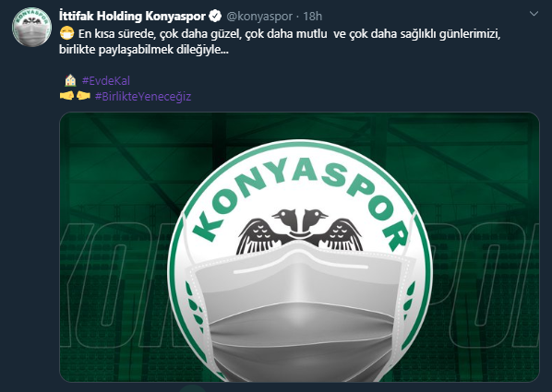
Task: Click the house emoji before #EvdeKal
Action: click(x=70, y=80)
